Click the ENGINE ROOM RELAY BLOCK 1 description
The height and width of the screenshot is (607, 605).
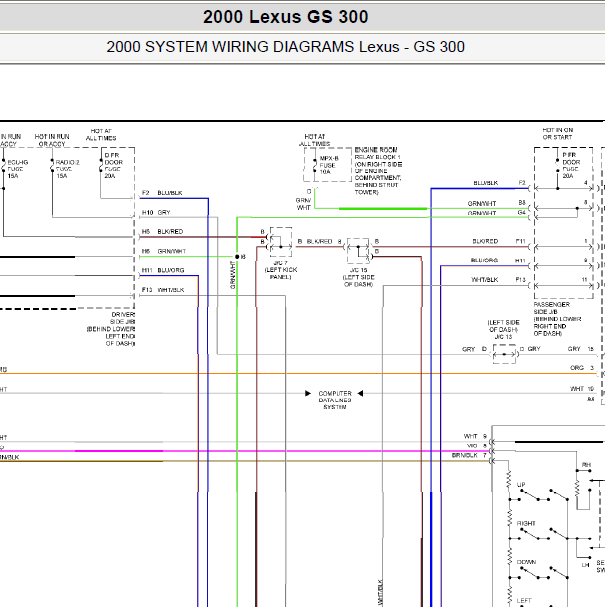point(378,171)
